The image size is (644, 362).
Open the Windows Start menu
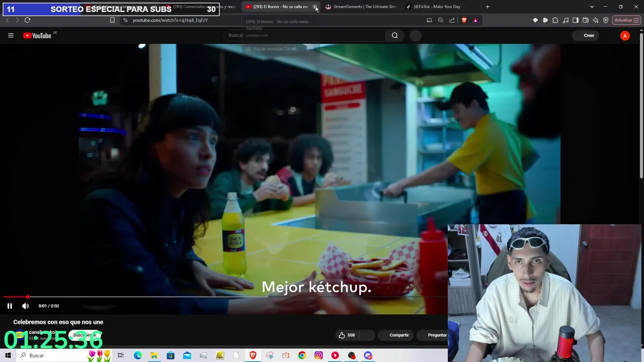point(8,355)
